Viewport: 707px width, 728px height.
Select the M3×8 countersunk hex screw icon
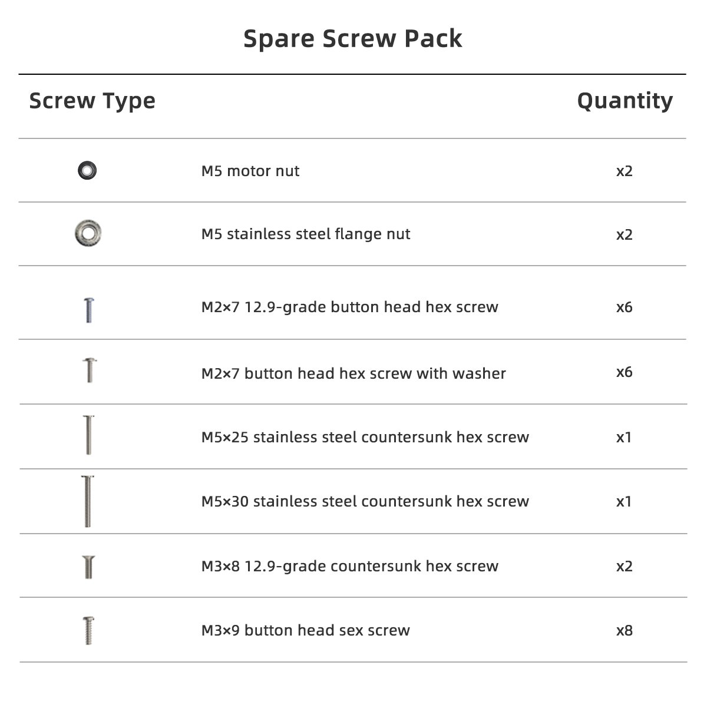pos(88,567)
